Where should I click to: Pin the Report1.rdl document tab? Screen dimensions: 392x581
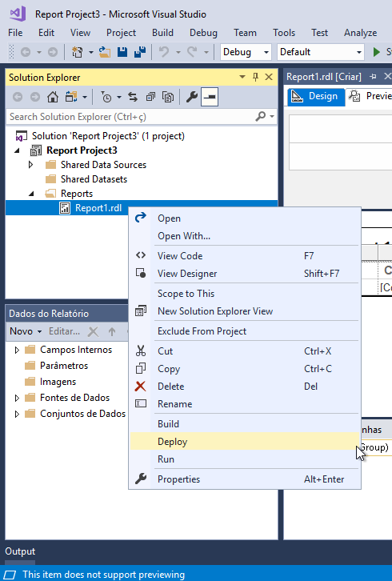373,77
